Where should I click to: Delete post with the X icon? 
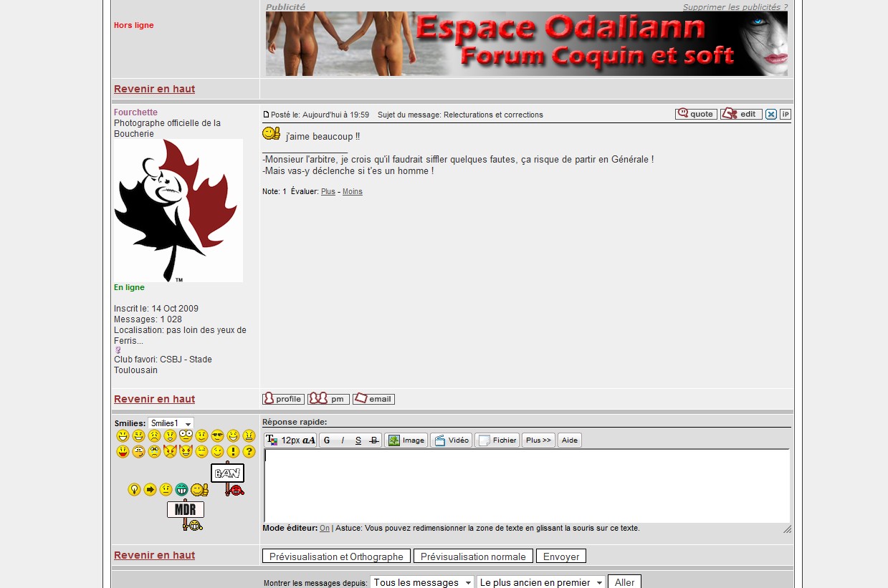coord(771,114)
